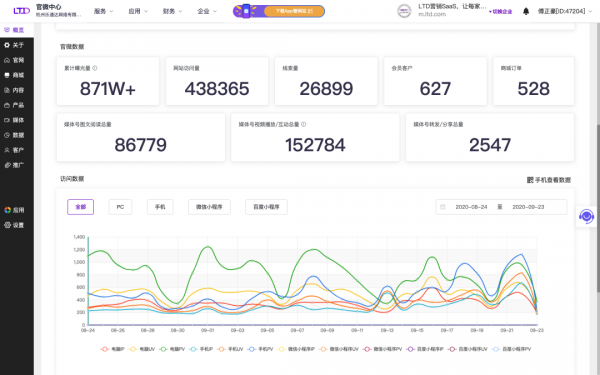Click the 871W+ 累计曝光量 card

[108, 81]
